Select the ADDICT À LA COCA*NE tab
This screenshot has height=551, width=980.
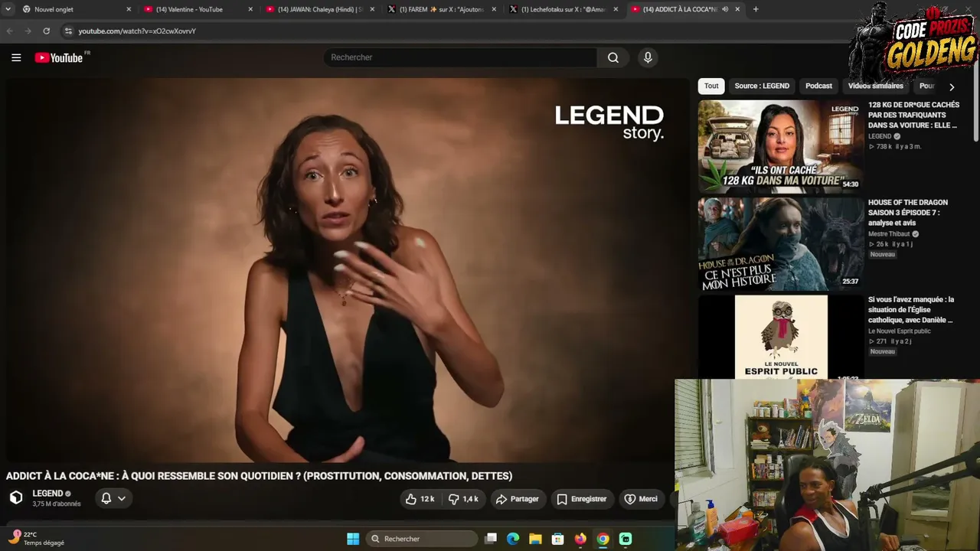pos(685,9)
